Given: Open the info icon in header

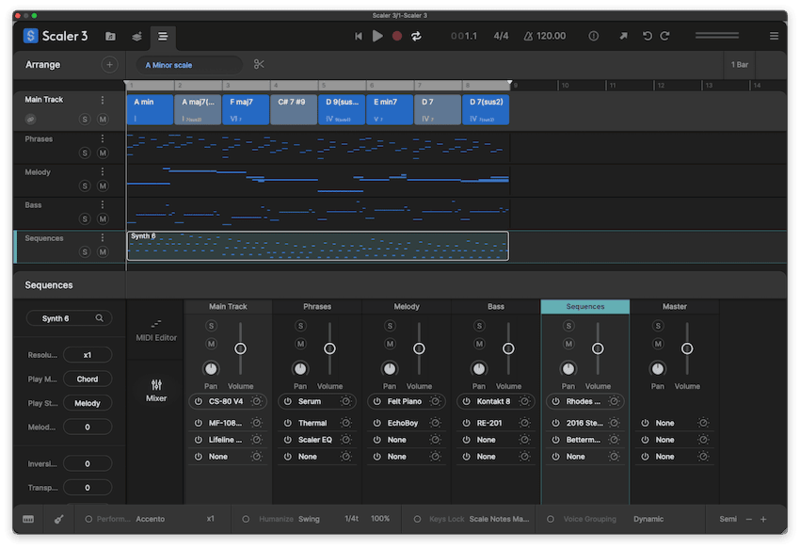Looking at the screenshot, I should pos(593,36).
